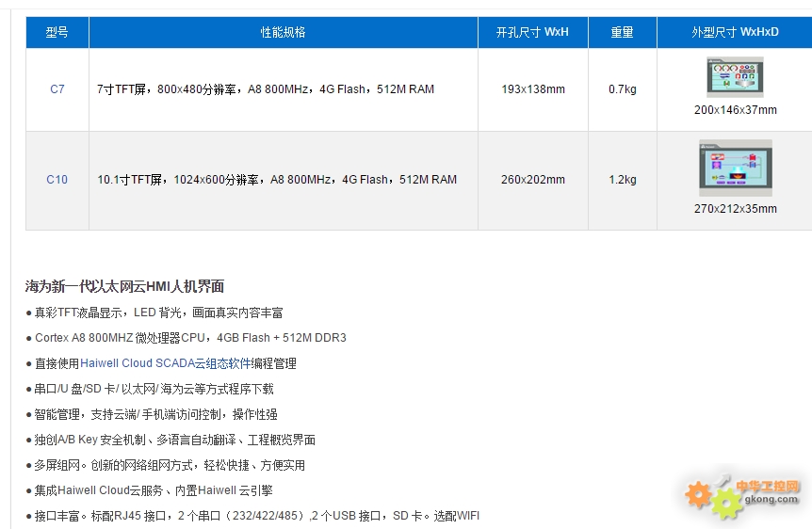Select the 0.7kg weight cell
Screen dimensions: 812x529
coord(623,89)
